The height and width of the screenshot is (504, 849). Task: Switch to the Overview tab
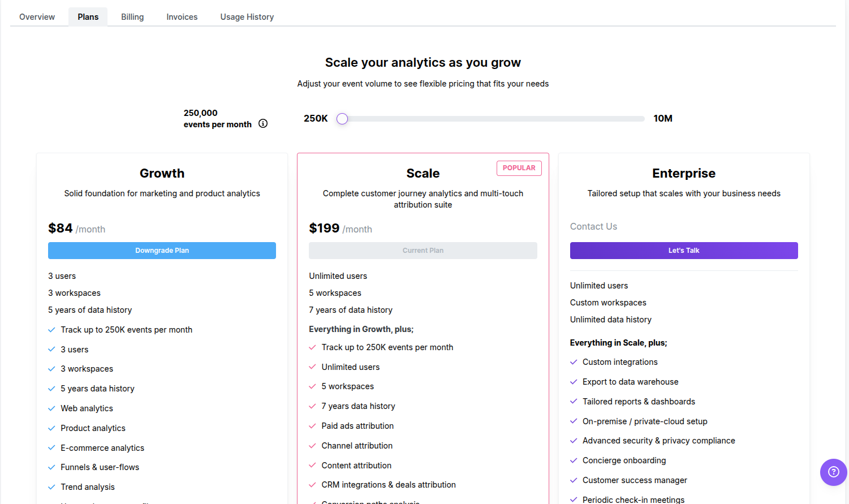point(37,17)
